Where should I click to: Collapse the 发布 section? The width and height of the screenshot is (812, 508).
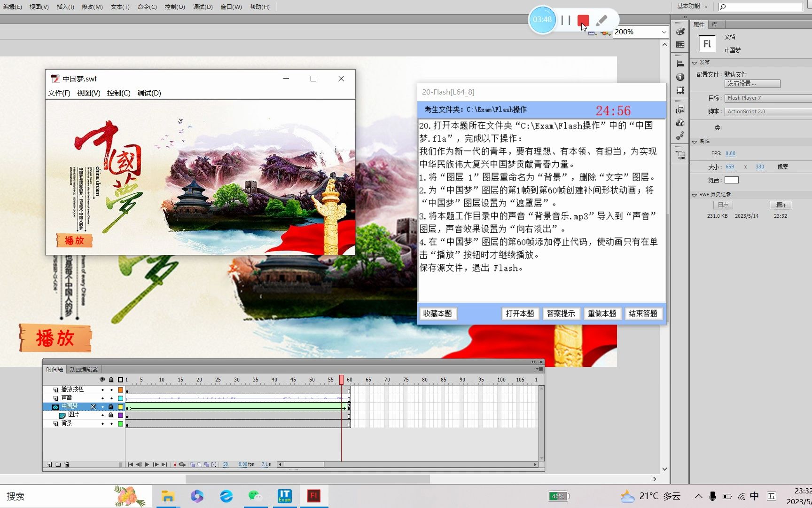point(695,63)
